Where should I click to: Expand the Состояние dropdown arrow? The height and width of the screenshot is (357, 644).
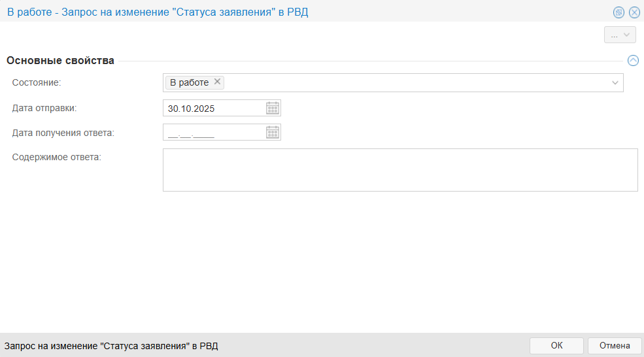tap(615, 83)
